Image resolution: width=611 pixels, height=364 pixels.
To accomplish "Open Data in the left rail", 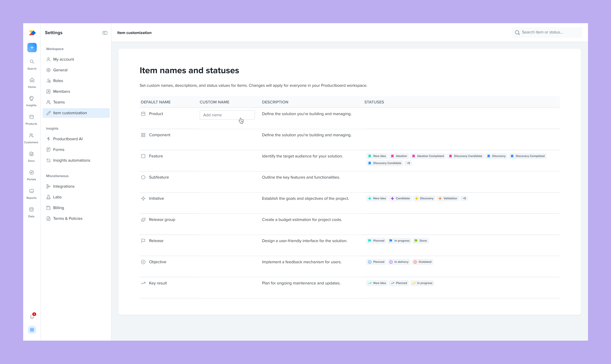I will [x=31, y=212].
